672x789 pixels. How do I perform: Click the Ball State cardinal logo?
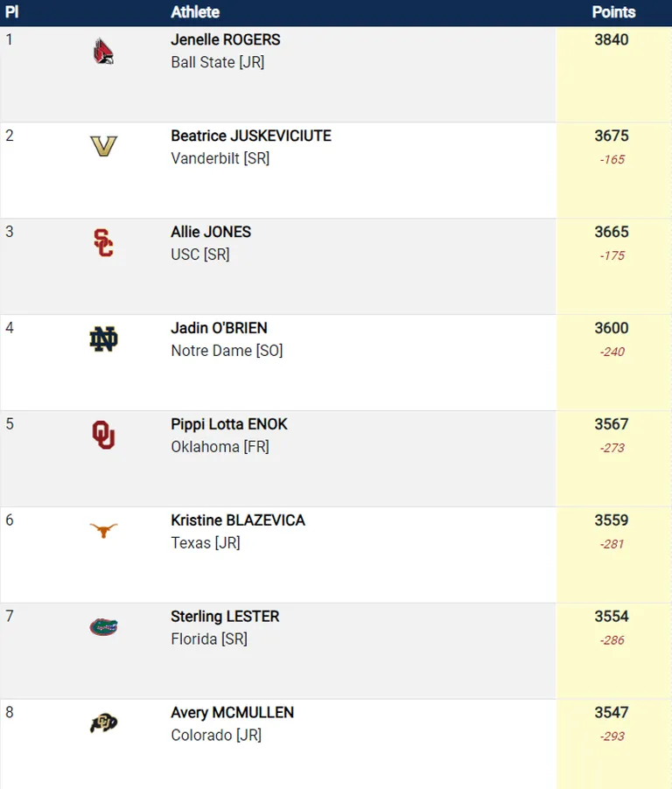click(x=104, y=52)
